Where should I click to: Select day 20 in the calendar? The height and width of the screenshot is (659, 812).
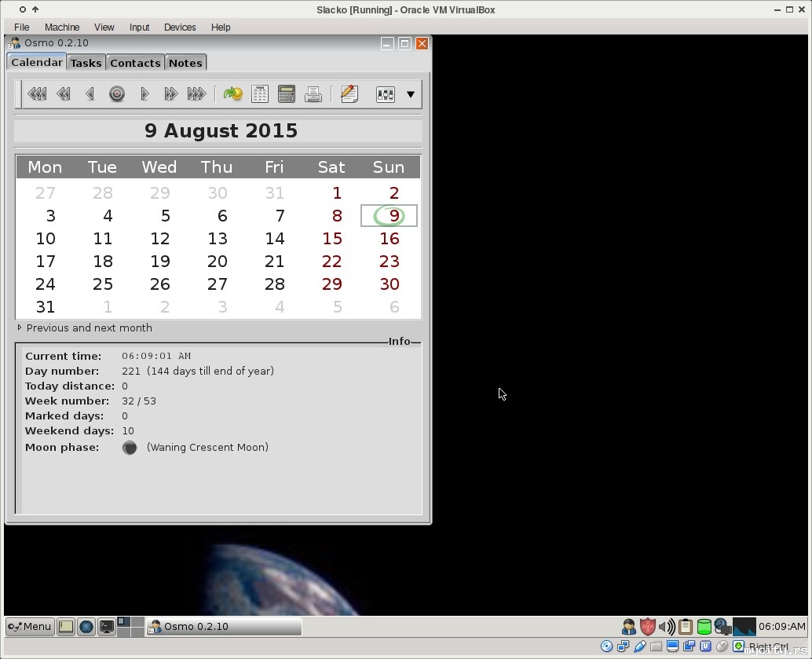(218, 261)
